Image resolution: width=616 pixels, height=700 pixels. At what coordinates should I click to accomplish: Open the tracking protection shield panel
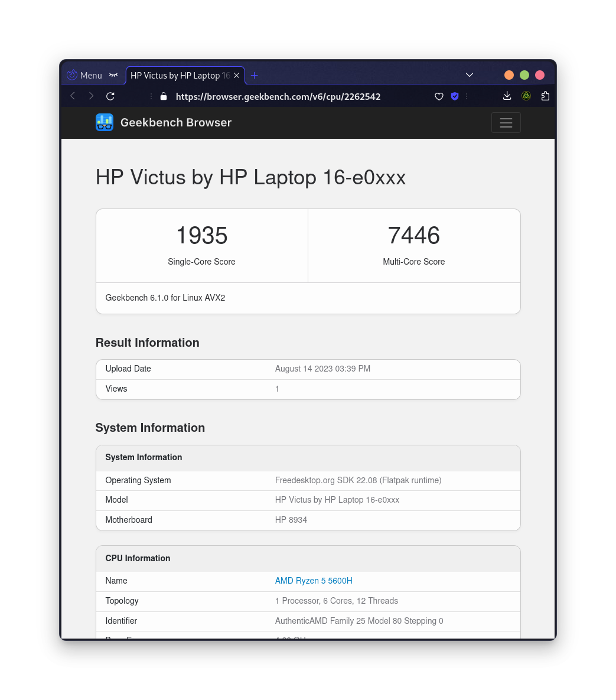[454, 96]
